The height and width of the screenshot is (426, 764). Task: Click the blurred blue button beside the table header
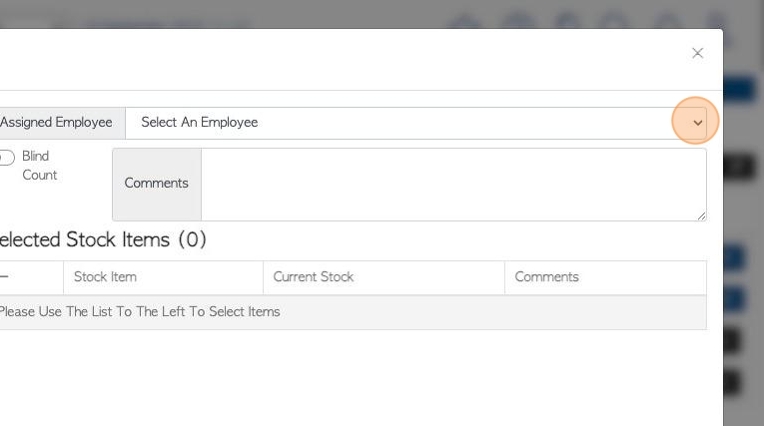tap(734, 258)
